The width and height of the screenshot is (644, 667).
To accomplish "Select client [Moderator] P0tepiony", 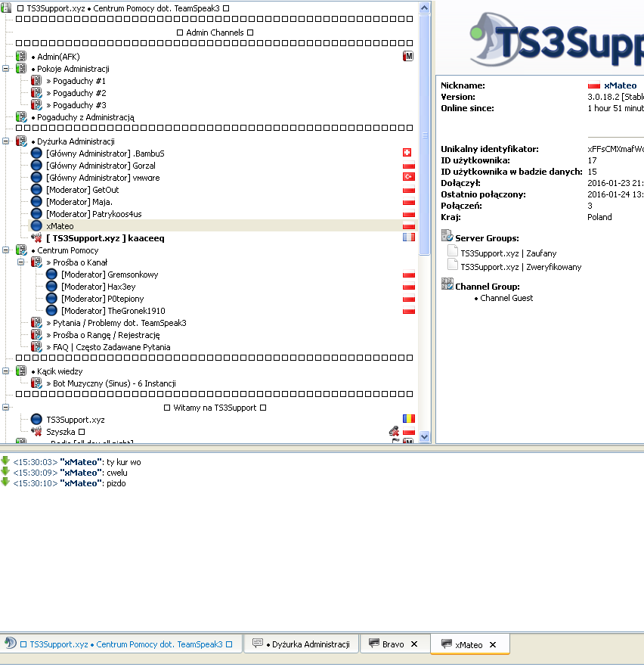I will click(103, 299).
